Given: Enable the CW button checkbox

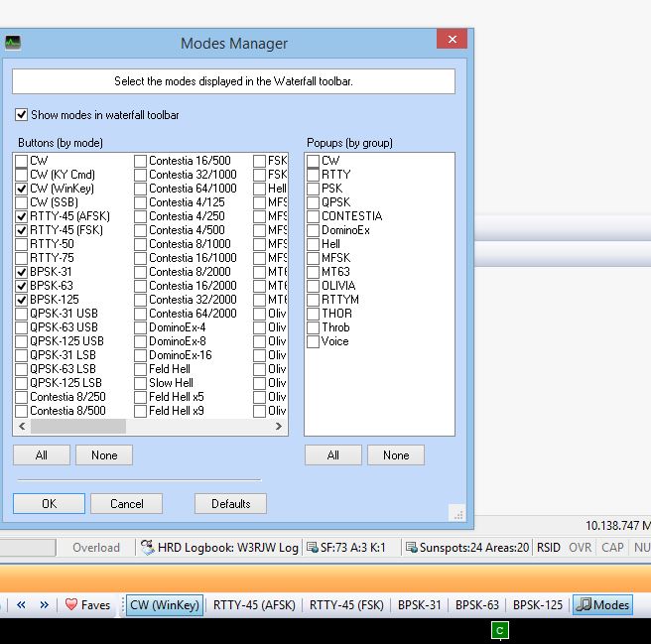Looking at the screenshot, I should coord(21,161).
